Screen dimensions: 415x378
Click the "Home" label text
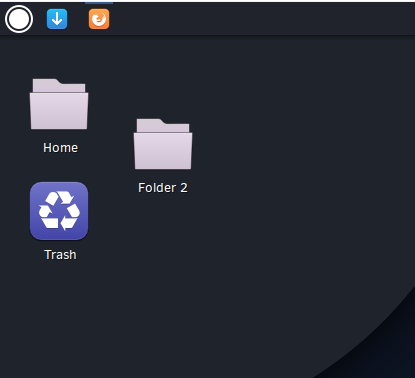[x=60, y=148]
